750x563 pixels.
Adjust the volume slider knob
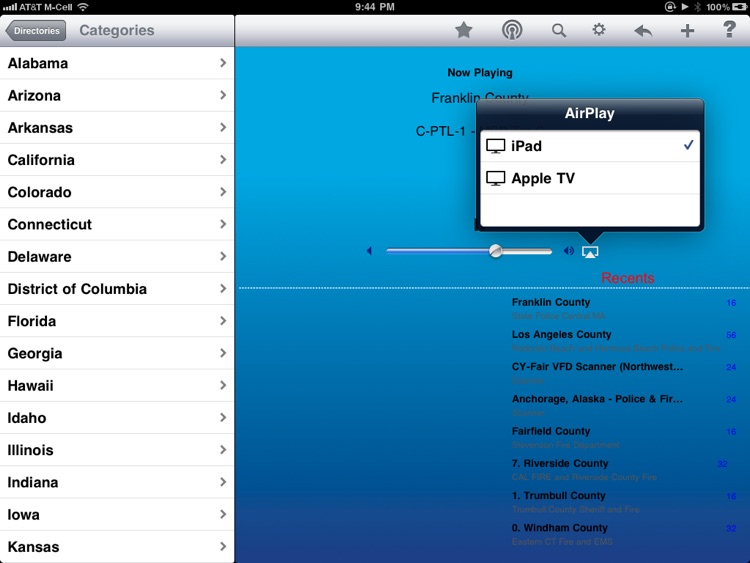(x=496, y=251)
